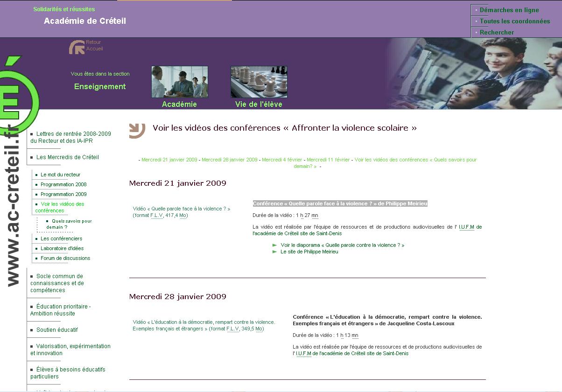The height and width of the screenshot is (392, 562).
Task: View the diaporama Quelle parole contre la violence
Action: point(342,245)
